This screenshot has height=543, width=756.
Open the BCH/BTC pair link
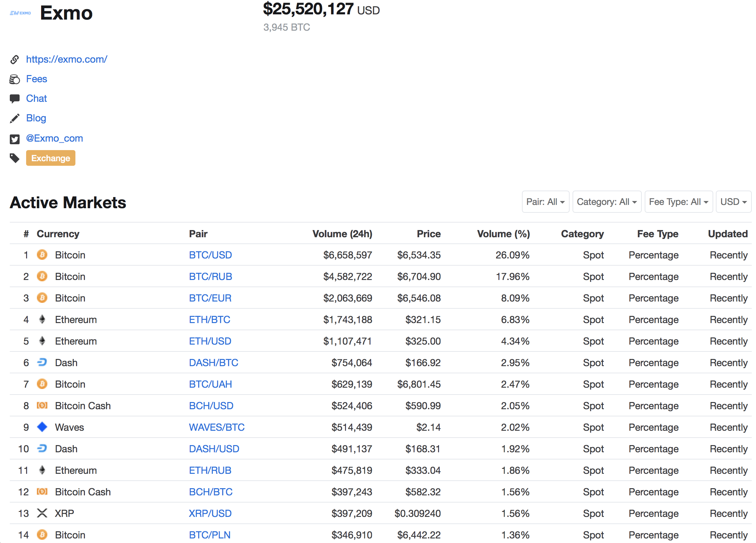[x=211, y=492]
